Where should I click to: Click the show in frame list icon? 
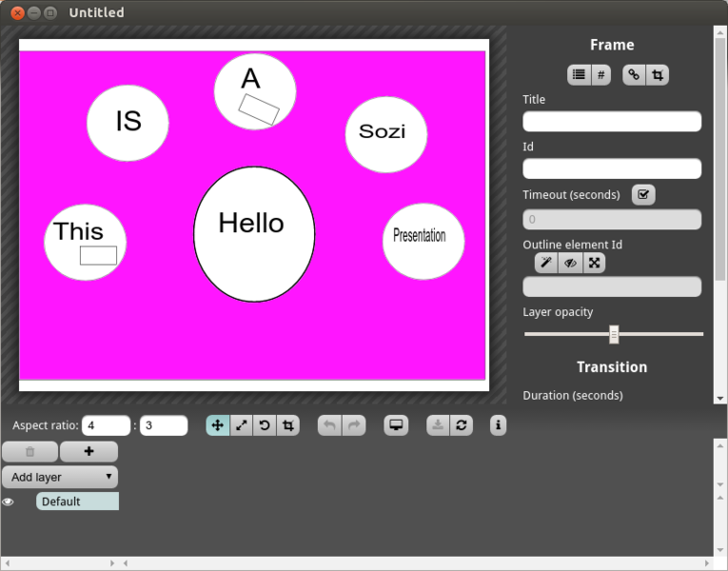pyautogui.click(x=579, y=75)
